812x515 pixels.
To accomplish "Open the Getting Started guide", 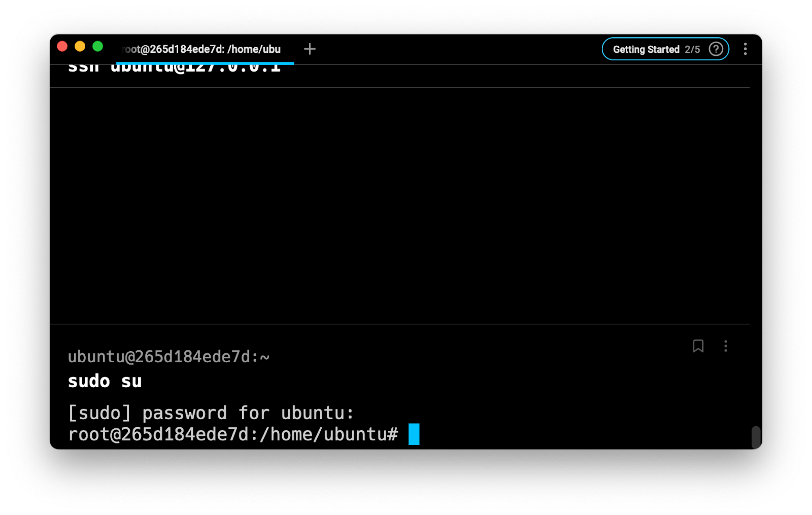I will pyautogui.click(x=646, y=49).
